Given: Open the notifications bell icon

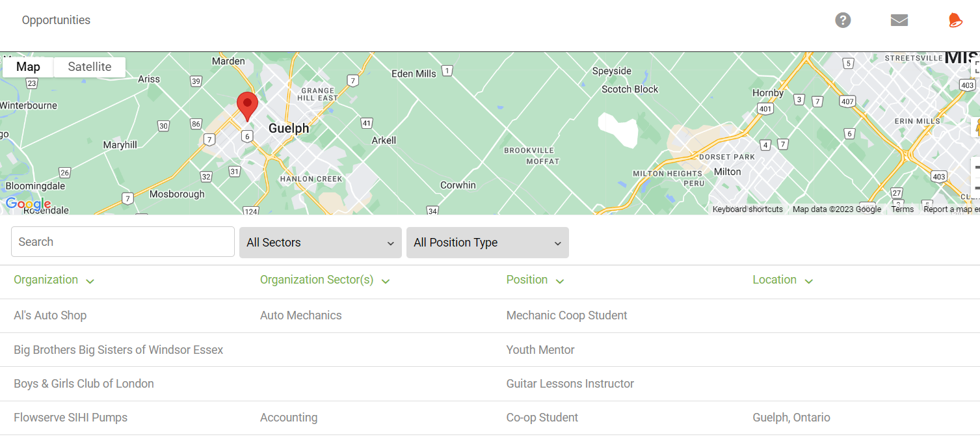Looking at the screenshot, I should coord(955,20).
